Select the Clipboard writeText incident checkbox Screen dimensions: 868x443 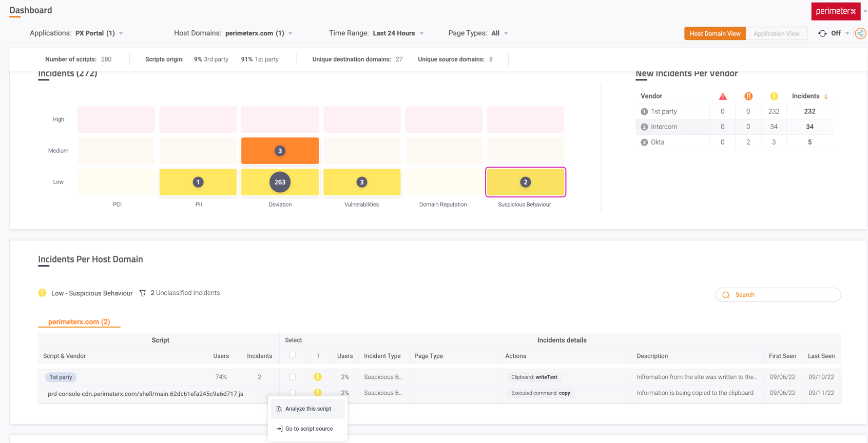tap(293, 377)
